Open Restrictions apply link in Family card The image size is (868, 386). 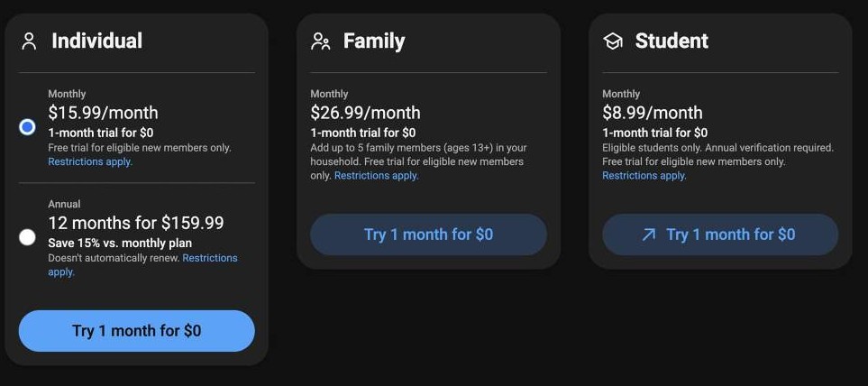[x=376, y=176]
